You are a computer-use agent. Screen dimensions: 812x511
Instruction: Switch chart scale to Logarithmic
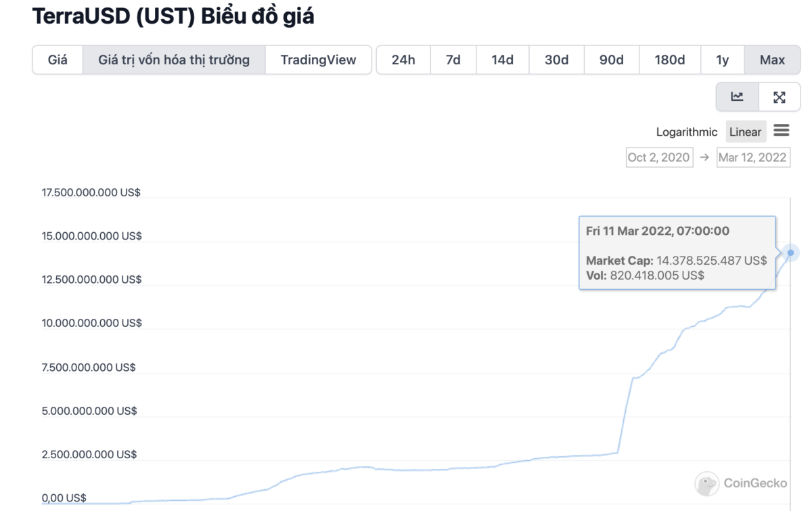point(687,132)
